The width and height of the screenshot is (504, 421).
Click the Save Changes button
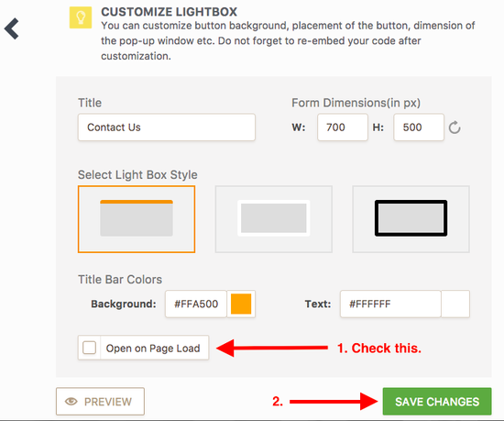(x=437, y=402)
